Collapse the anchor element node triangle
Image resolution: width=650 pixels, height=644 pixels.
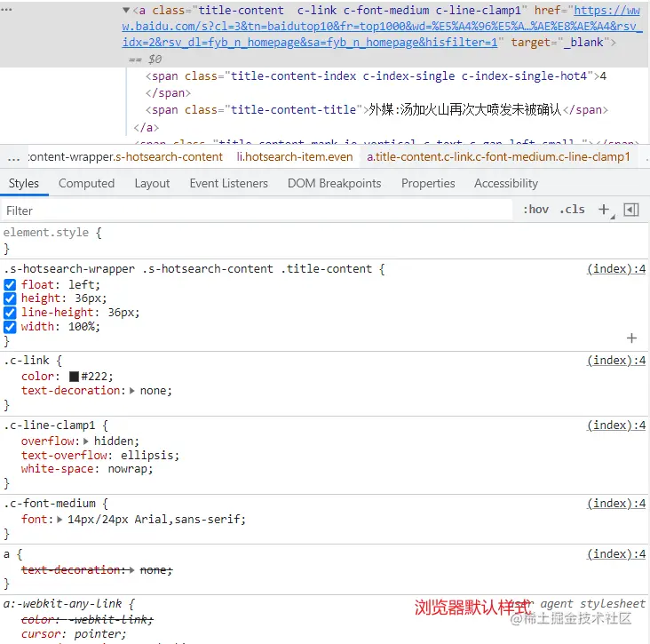pyautogui.click(x=126, y=10)
